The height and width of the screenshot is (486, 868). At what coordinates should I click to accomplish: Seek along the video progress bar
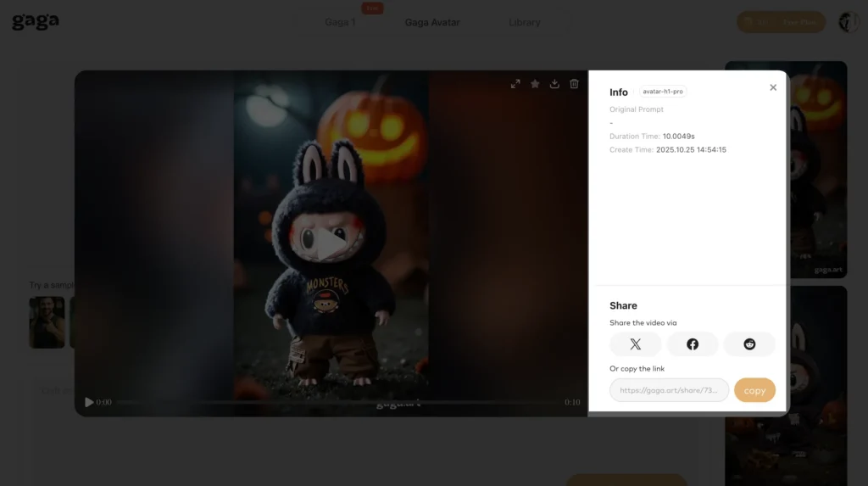click(x=337, y=402)
